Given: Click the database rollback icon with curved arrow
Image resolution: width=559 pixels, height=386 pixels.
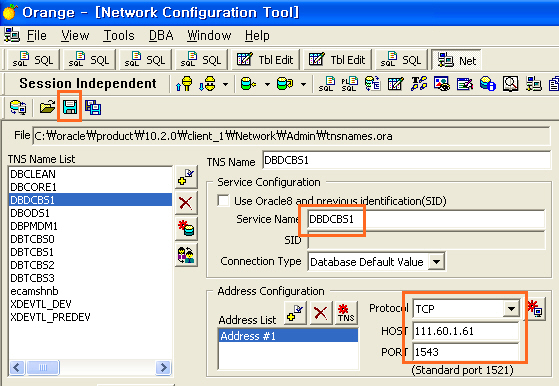Looking at the screenshot, I should [x=285, y=84].
